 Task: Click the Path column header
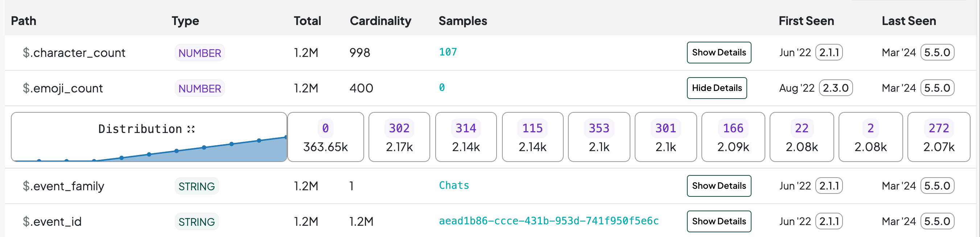24,21
